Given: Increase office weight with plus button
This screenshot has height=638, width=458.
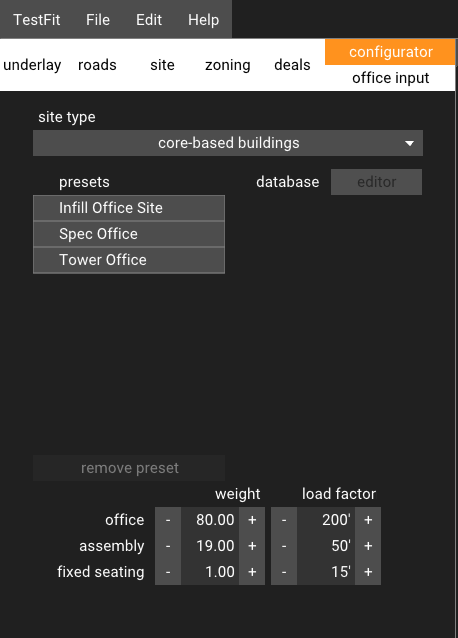Looking at the screenshot, I should (x=252, y=520).
